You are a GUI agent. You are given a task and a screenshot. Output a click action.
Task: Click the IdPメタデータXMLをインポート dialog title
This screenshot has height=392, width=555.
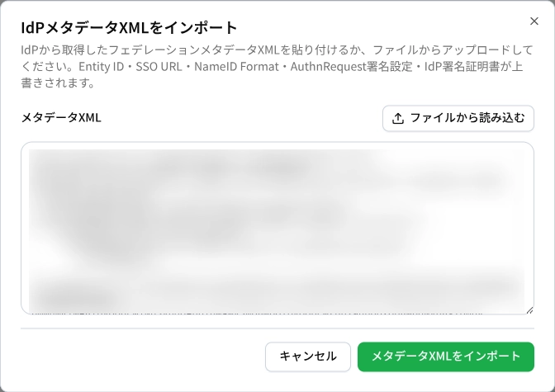point(129,27)
